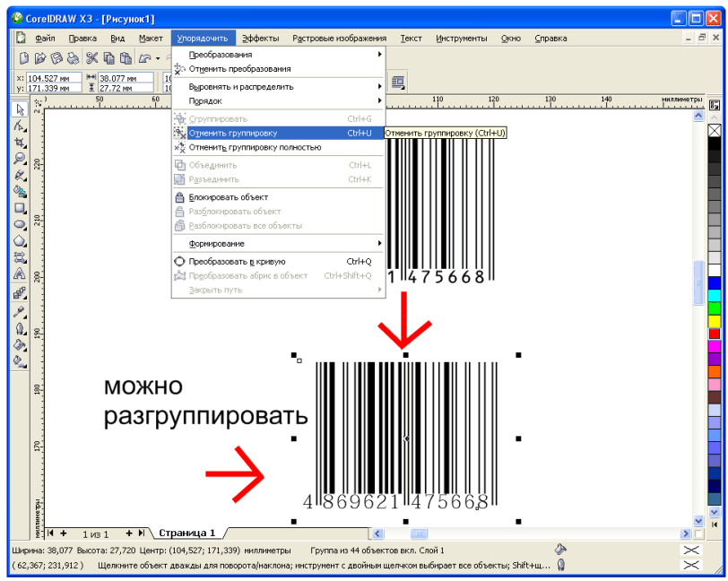Choose Преобразовать в кривую entry
Image resolution: width=728 pixels, height=581 pixels.
[279, 262]
